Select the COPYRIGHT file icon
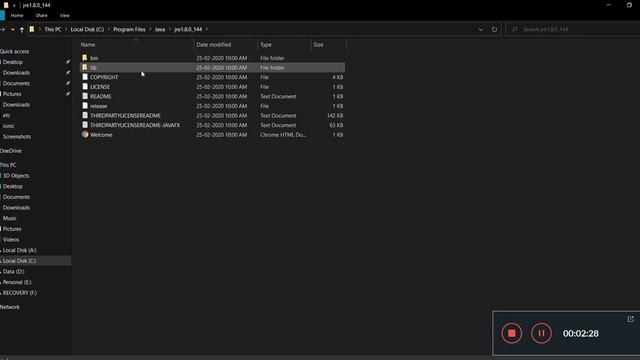640x360 pixels. [x=85, y=77]
